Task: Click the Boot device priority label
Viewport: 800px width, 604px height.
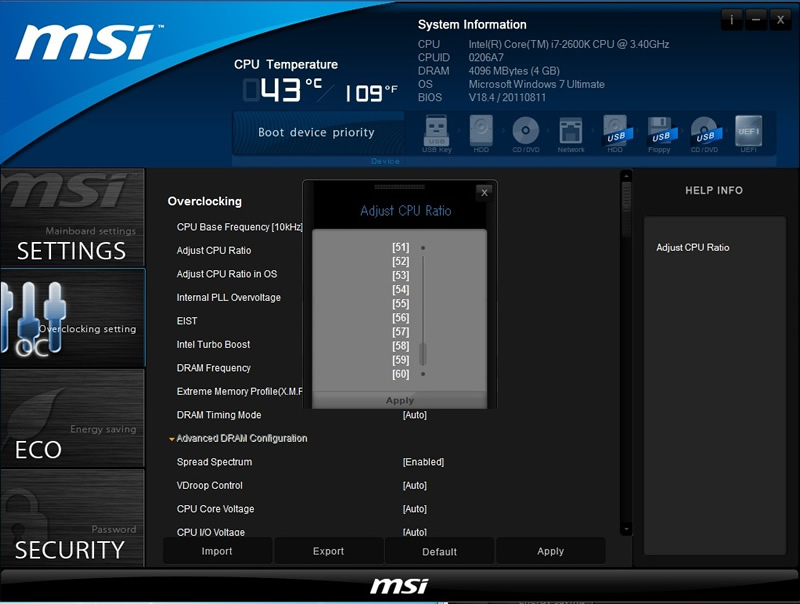Action: coord(316,132)
